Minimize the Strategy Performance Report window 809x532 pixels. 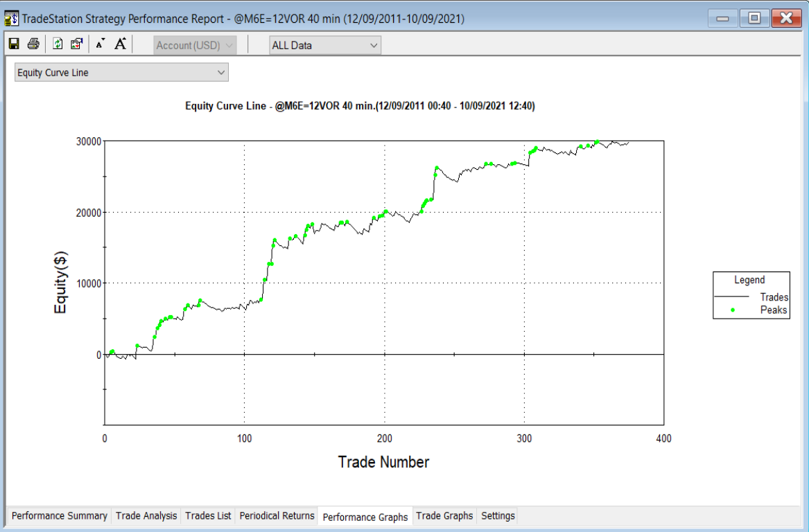pos(722,19)
